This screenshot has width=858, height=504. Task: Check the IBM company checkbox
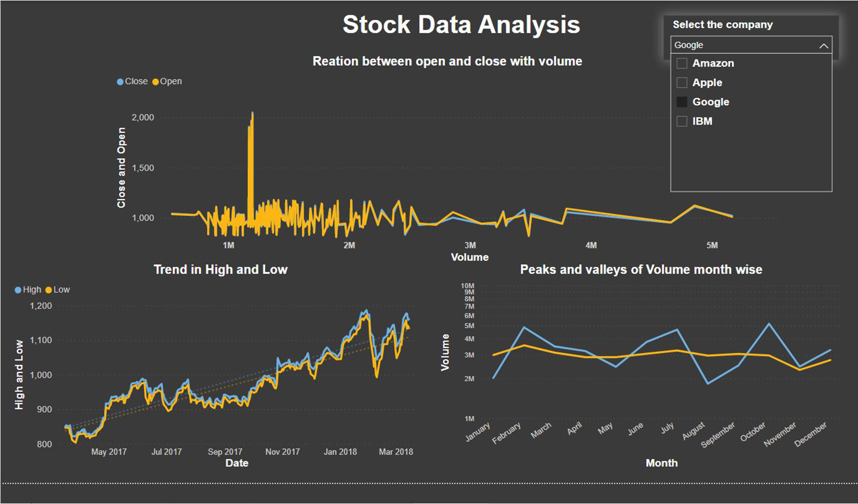coord(682,122)
